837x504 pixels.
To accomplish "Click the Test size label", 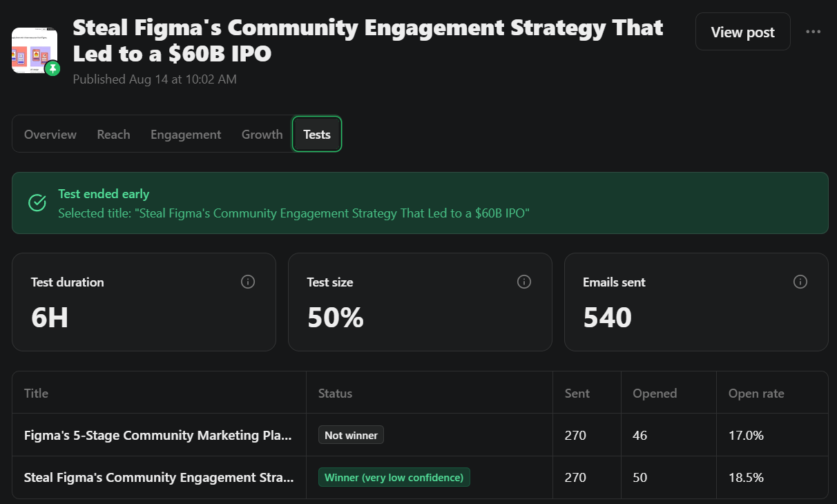I will [330, 282].
